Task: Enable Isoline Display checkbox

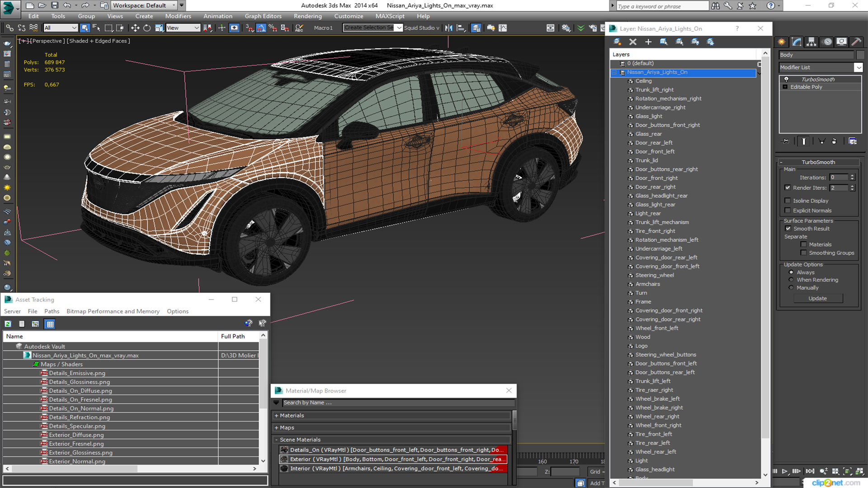Action: point(788,201)
